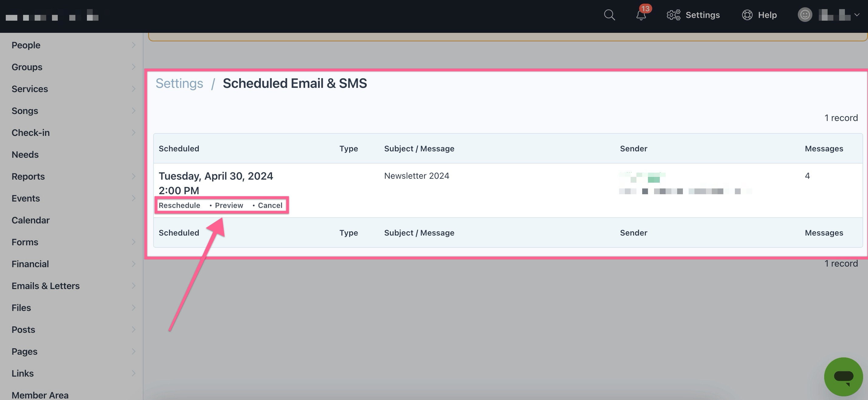The width and height of the screenshot is (868, 400).
Task: Click the Scheduled column header
Action: click(179, 149)
